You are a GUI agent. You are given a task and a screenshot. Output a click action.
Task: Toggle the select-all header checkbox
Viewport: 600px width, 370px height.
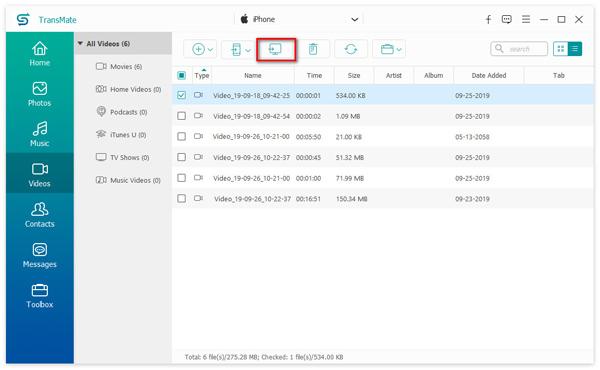[181, 75]
